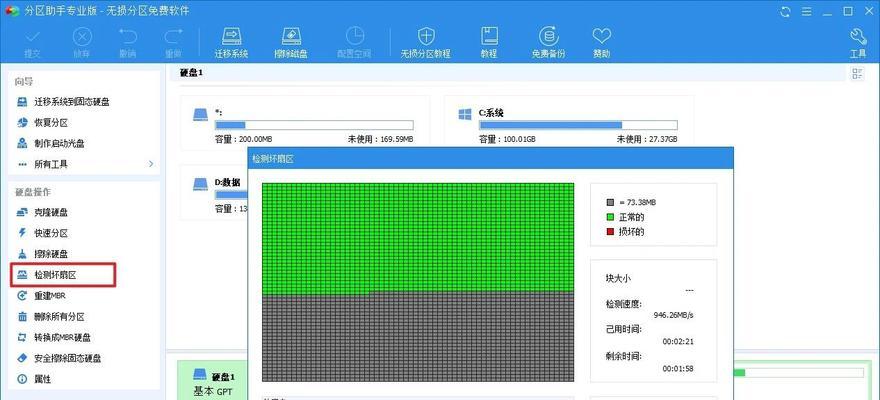This screenshot has height=400, width=880.
Task: Click the *: partition usage bar
Action: click(x=314, y=125)
